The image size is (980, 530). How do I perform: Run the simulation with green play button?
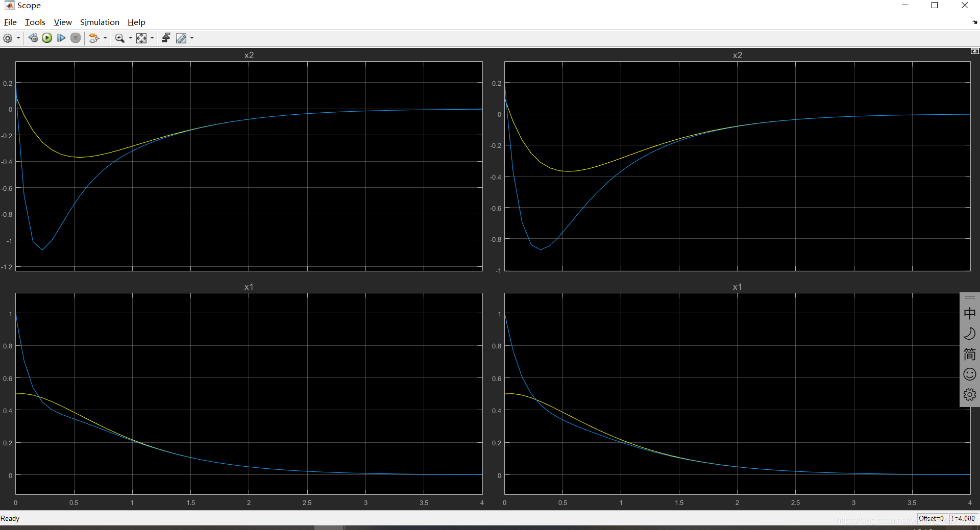pos(47,38)
